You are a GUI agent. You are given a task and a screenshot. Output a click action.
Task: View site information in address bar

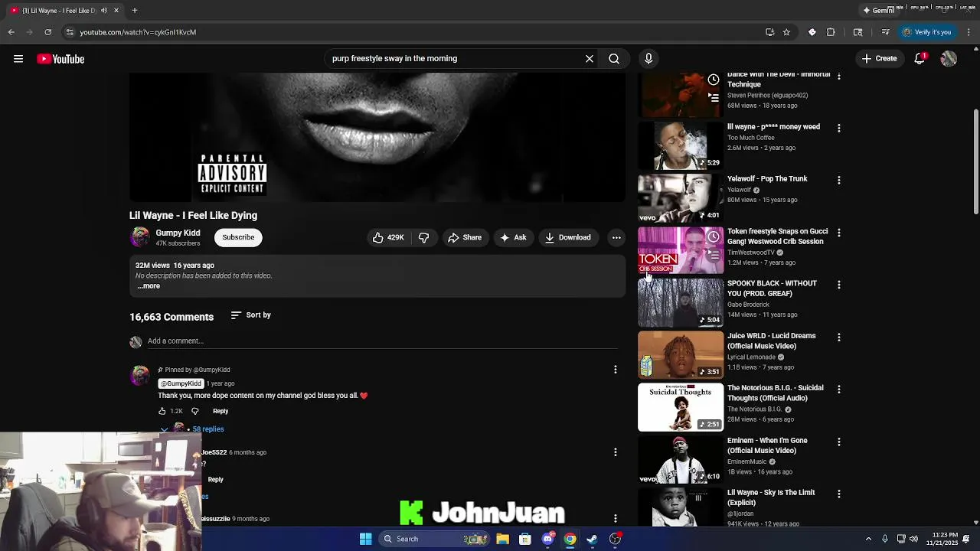coord(70,32)
